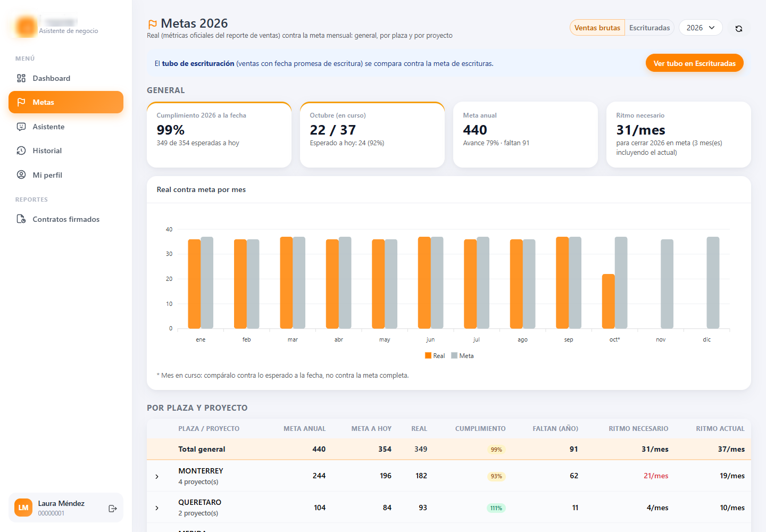Click the blurred company logo at top left
This screenshot has height=532, width=766.
click(x=26, y=27)
